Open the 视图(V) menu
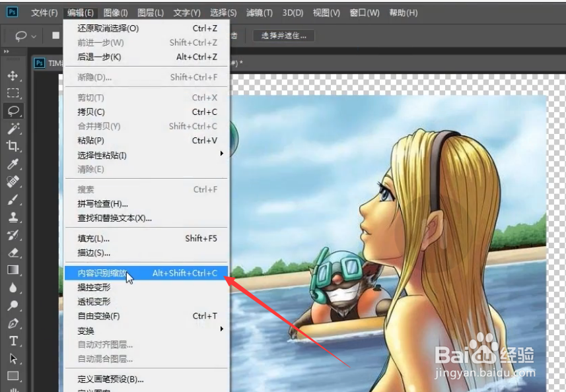 tap(326, 13)
